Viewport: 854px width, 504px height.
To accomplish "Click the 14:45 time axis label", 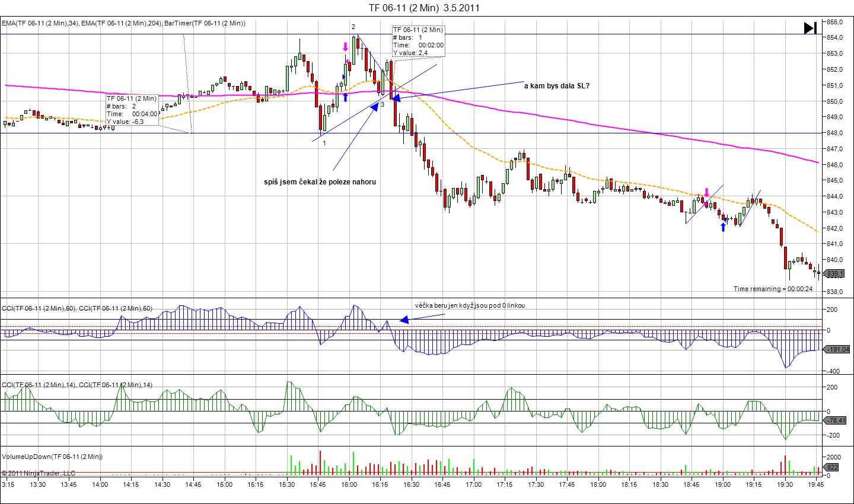I will (193, 484).
